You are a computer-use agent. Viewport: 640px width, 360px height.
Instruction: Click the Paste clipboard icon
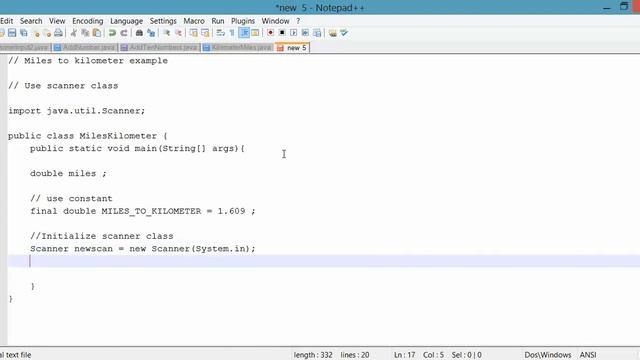point(97,33)
